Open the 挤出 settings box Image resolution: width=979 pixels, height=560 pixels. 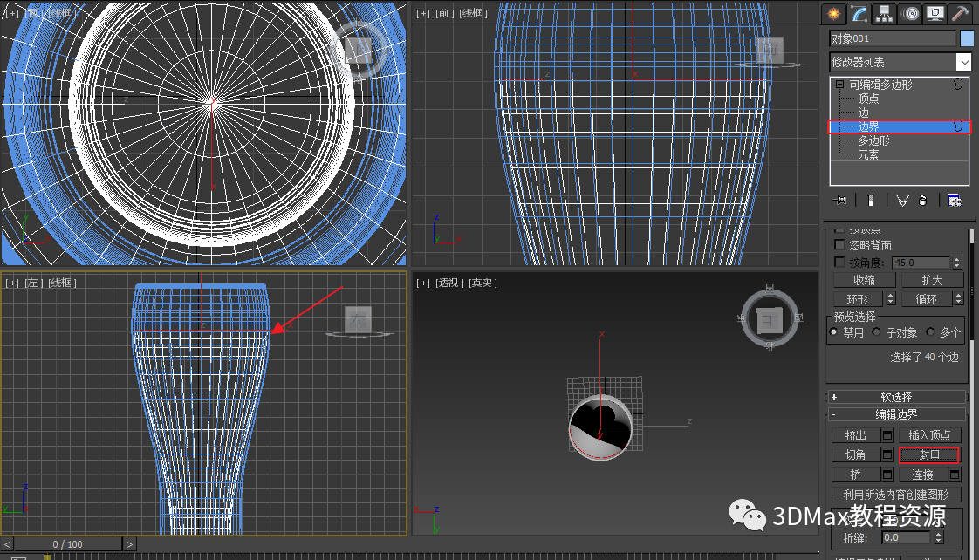coord(887,435)
